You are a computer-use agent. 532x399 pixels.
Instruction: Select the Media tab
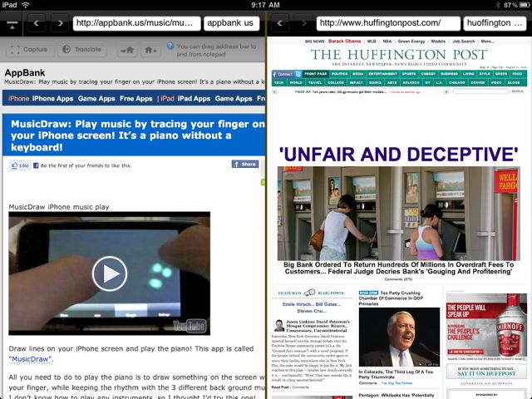pos(357,74)
